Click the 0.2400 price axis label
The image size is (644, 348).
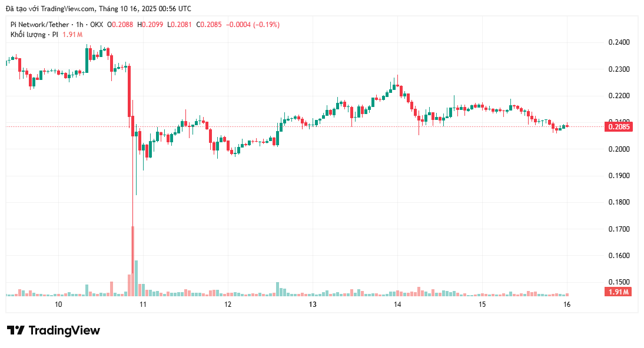pos(618,43)
